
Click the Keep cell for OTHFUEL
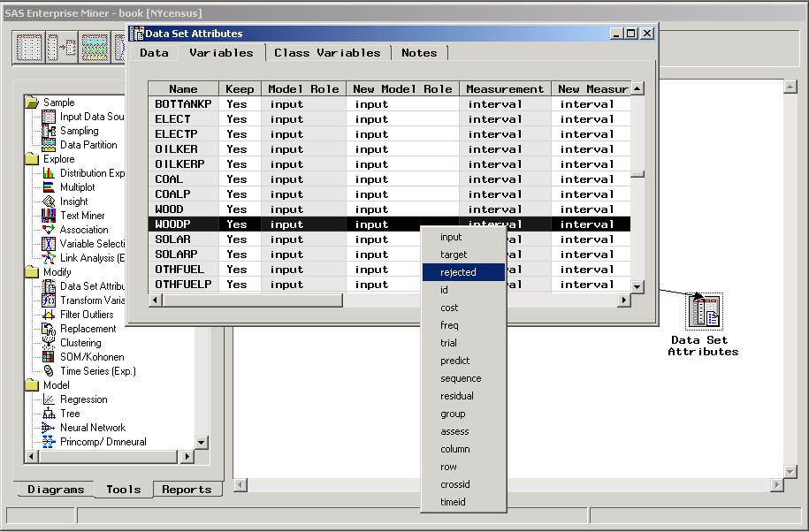(x=240, y=269)
